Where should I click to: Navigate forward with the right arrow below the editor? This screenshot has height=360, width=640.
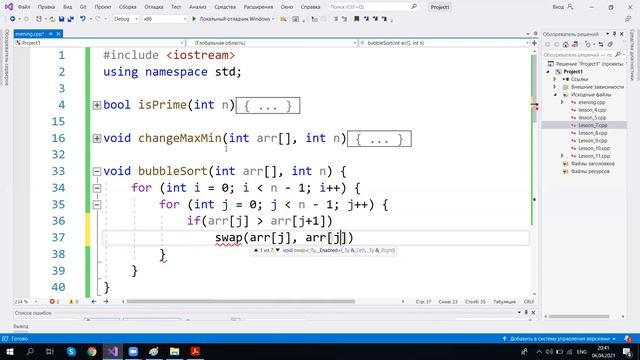(x=106, y=302)
